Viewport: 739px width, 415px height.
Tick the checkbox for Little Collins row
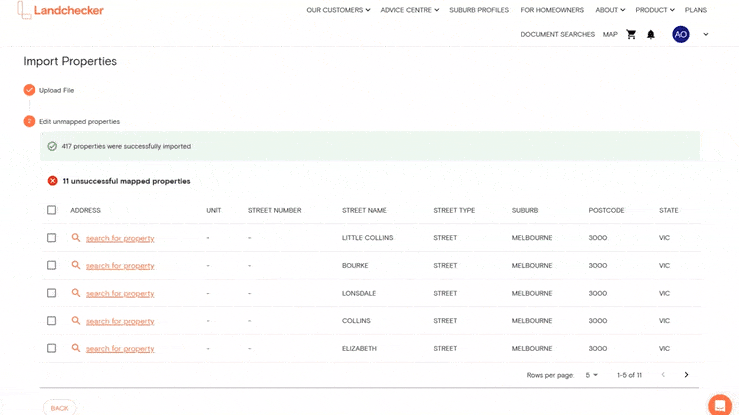point(51,238)
